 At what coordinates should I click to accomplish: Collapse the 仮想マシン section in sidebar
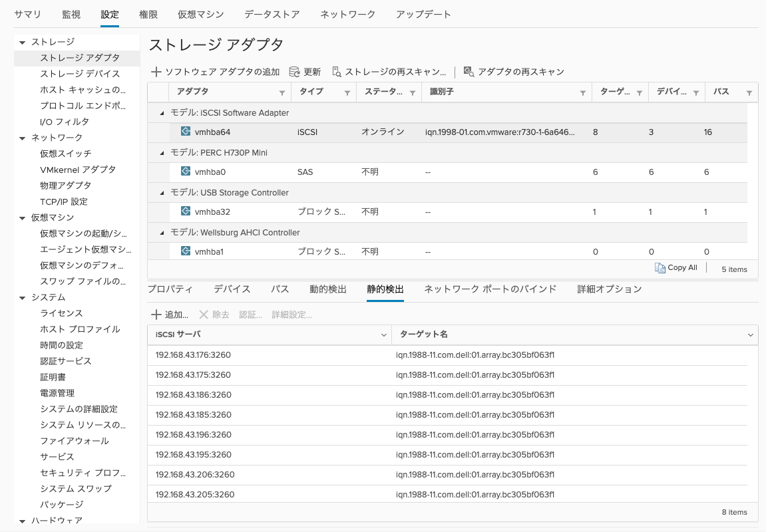coord(22,218)
